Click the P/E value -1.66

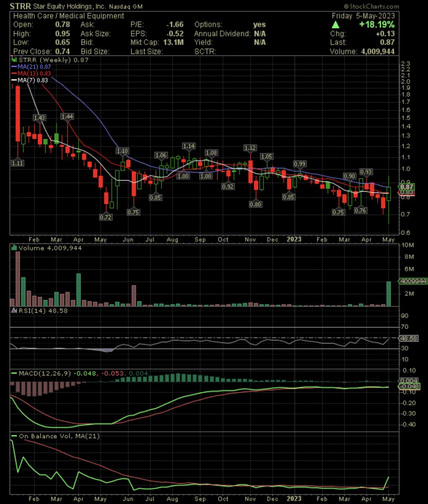175,25
